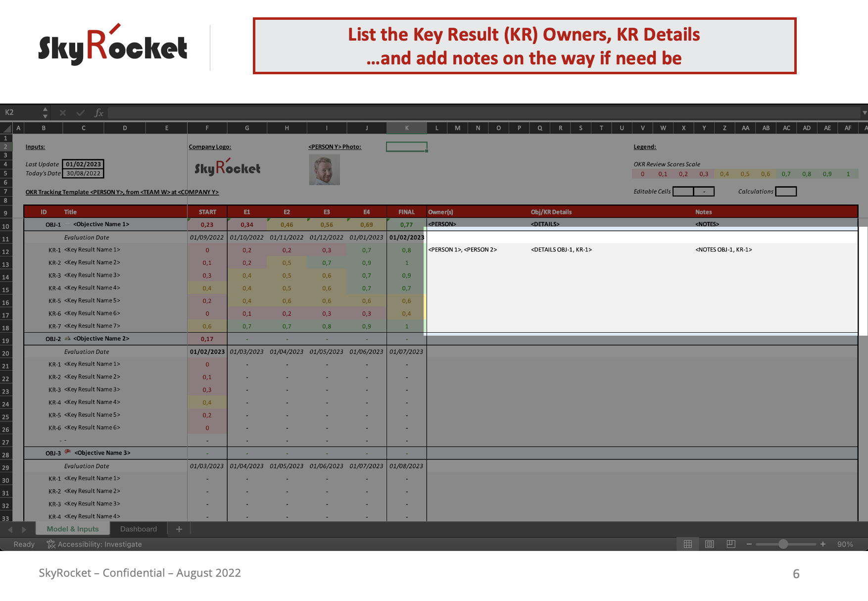Click the FINAL column header
This screenshot has height=601, width=868.
[407, 212]
